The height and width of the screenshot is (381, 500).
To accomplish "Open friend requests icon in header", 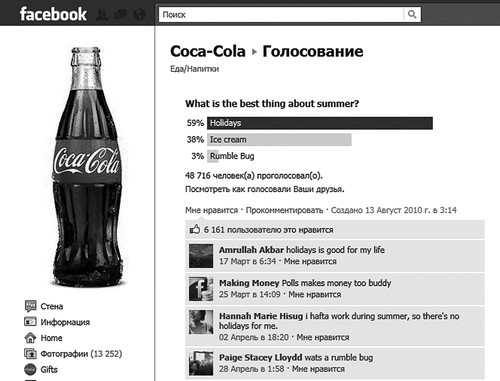I will point(102,14).
